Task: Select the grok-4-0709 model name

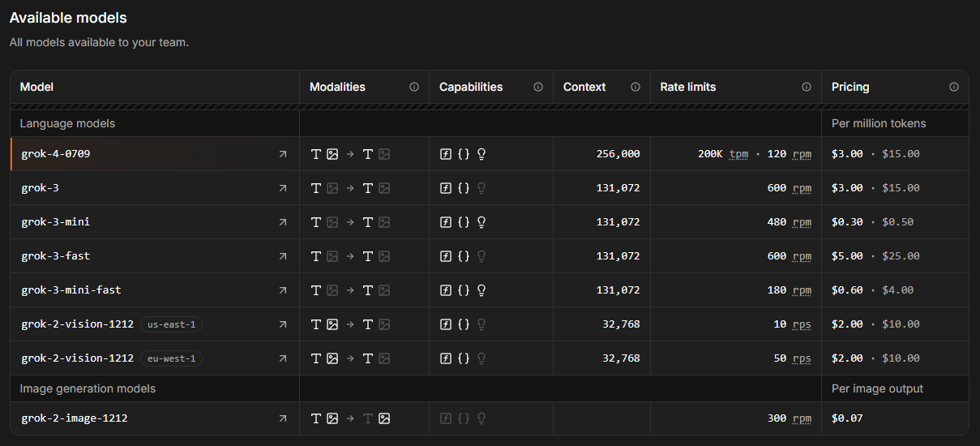Action: (x=56, y=154)
